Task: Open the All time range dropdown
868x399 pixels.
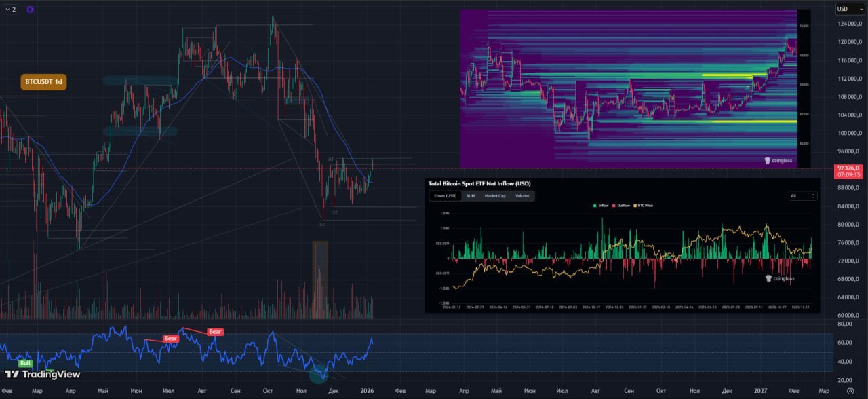Action: [x=803, y=196]
